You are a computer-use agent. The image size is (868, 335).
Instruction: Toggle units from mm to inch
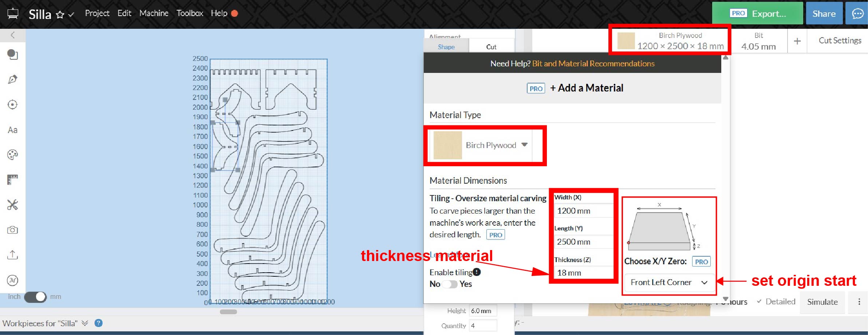pyautogui.click(x=35, y=297)
